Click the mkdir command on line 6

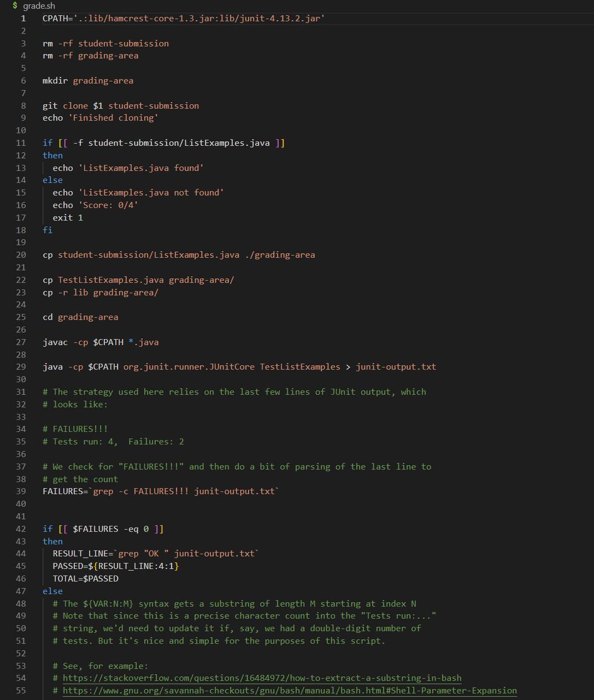click(55, 81)
